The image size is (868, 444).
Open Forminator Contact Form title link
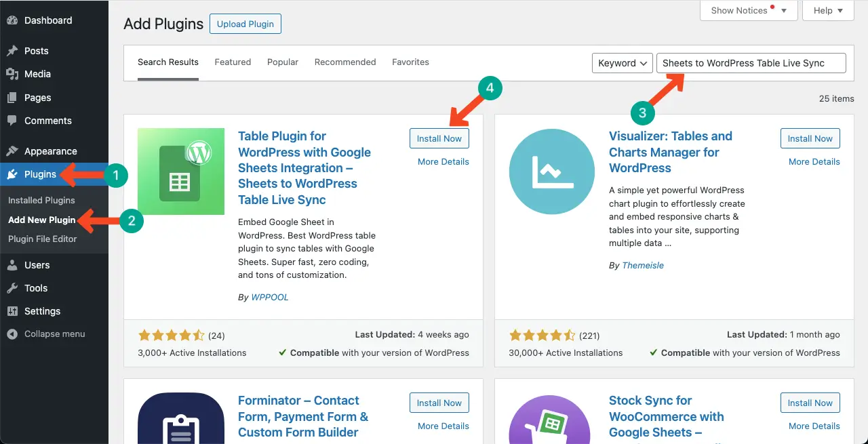[x=303, y=416]
